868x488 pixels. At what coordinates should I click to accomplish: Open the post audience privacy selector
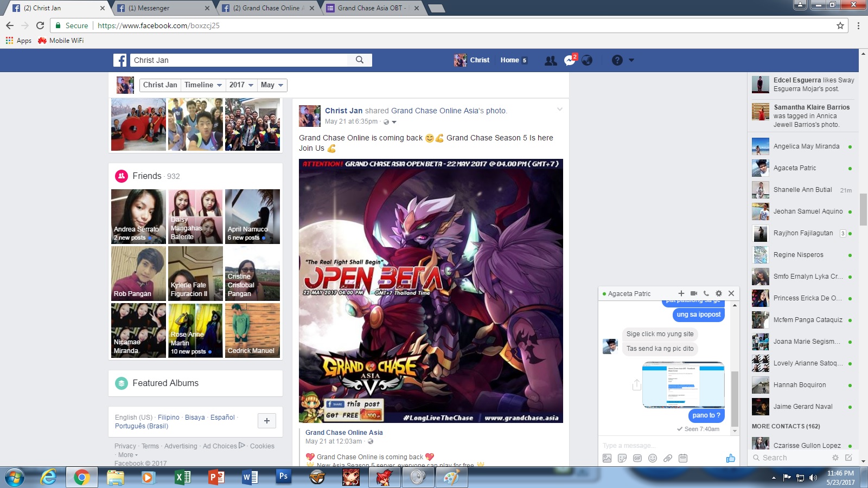[x=390, y=122]
